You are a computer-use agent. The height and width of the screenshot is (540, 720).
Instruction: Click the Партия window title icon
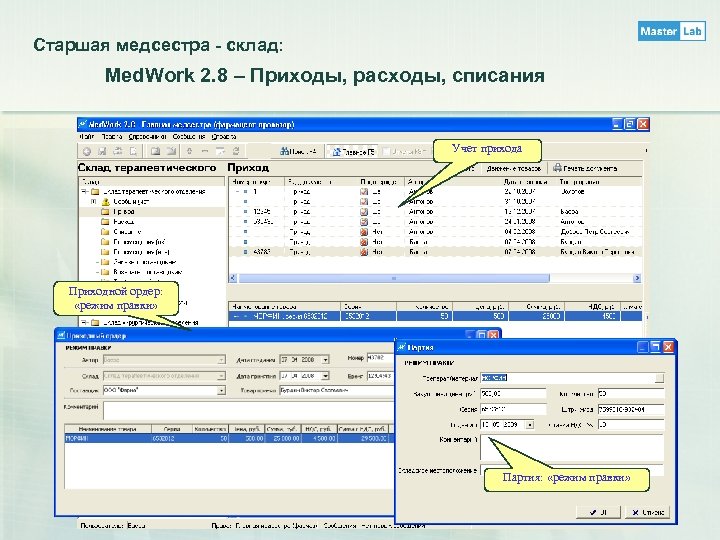coord(402,347)
